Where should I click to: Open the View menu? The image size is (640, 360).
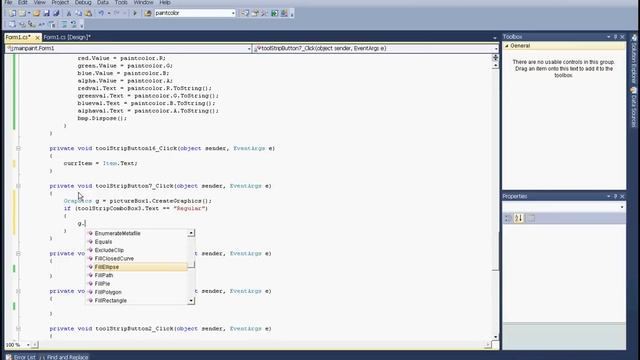click(40, 2)
